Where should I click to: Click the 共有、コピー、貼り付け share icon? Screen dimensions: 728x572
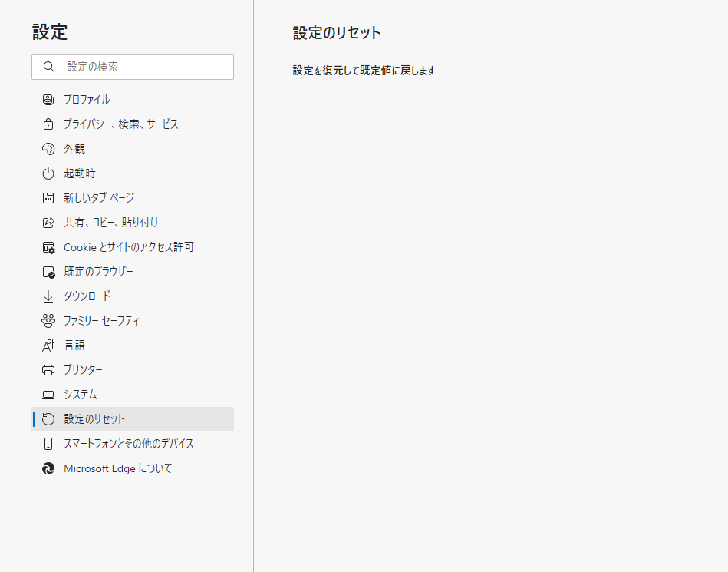[48, 222]
